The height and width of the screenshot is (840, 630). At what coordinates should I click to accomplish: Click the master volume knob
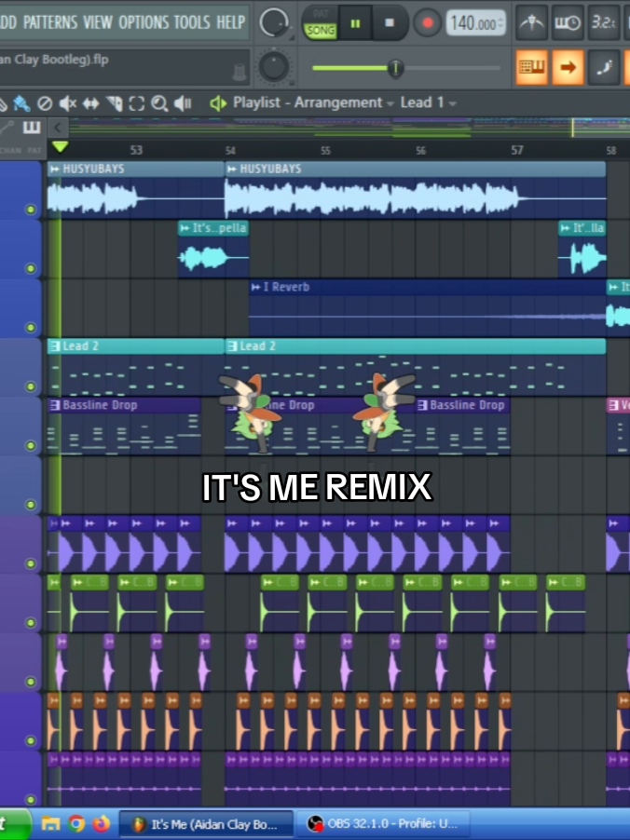click(273, 23)
